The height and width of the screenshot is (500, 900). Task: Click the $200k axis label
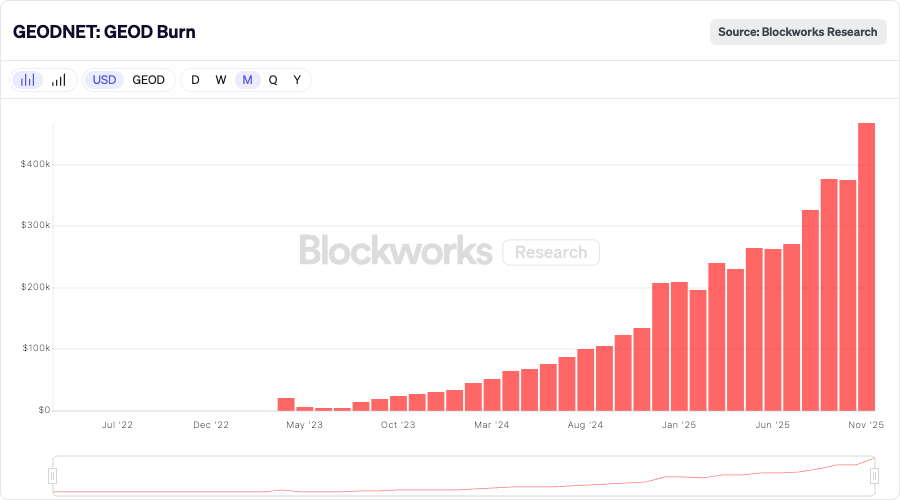pyautogui.click(x=36, y=287)
